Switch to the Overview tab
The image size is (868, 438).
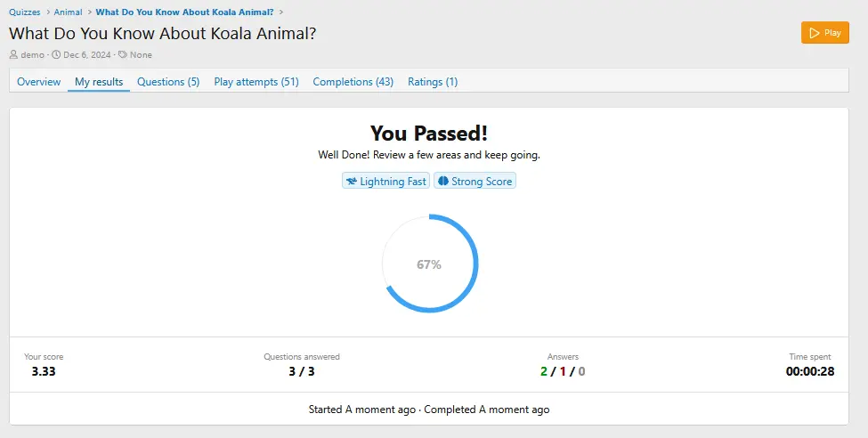point(38,82)
